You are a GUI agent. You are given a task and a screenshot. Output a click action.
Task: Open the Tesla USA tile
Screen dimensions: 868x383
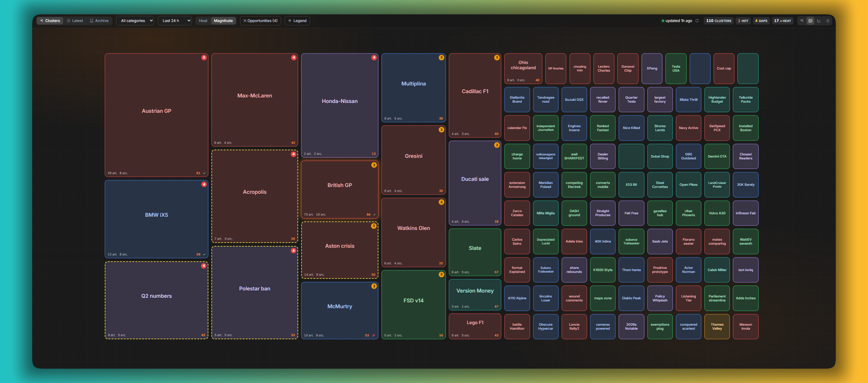point(676,68)
